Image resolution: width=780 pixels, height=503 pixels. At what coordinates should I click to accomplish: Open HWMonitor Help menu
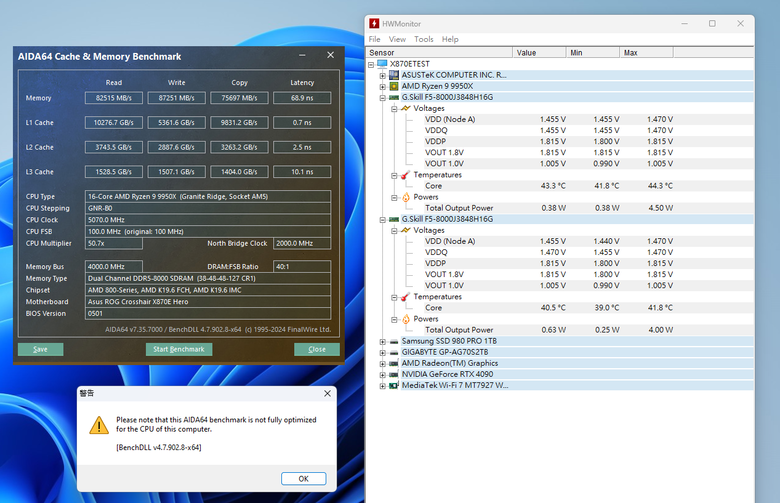click(450, 39)
